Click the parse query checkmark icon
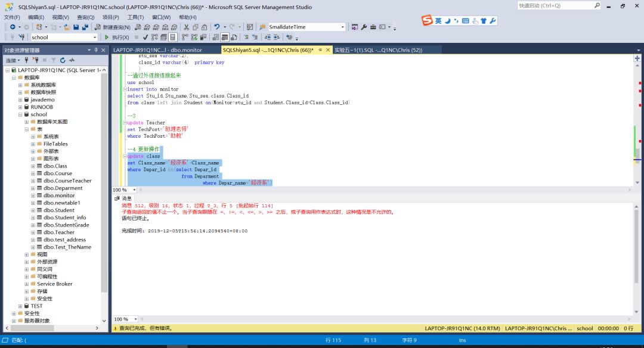The width and height of the screenshot is (644, 348). coord(145,38)
